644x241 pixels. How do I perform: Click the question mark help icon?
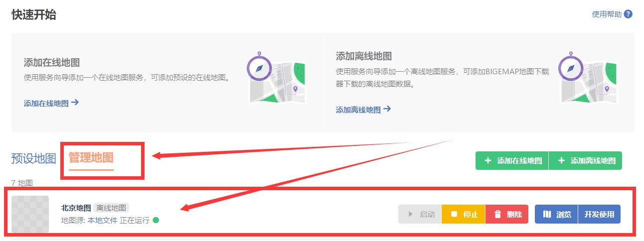coord(628,14)
